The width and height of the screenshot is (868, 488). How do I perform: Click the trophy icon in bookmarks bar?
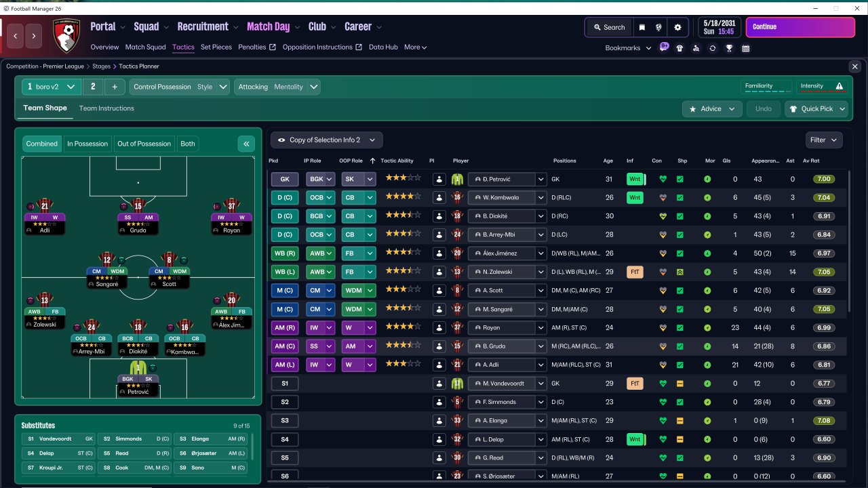click(x=729, y=48)
